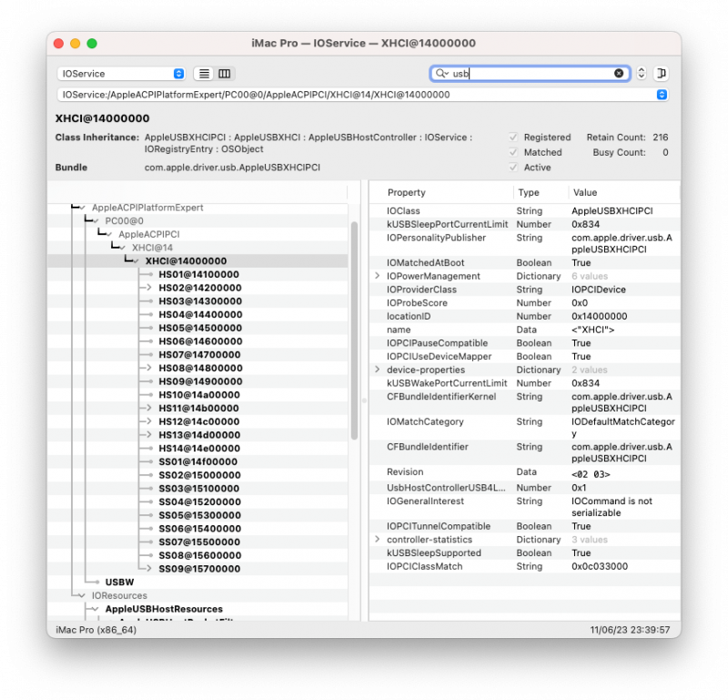Sort by the Value column header
728x700 pixels.
point(623,192)
